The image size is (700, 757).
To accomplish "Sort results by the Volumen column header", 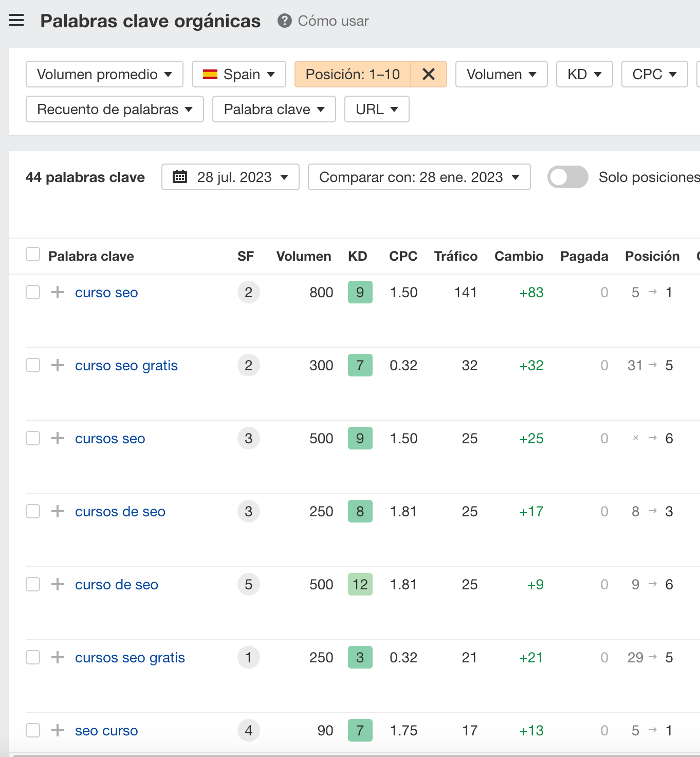I will [303, 256].
